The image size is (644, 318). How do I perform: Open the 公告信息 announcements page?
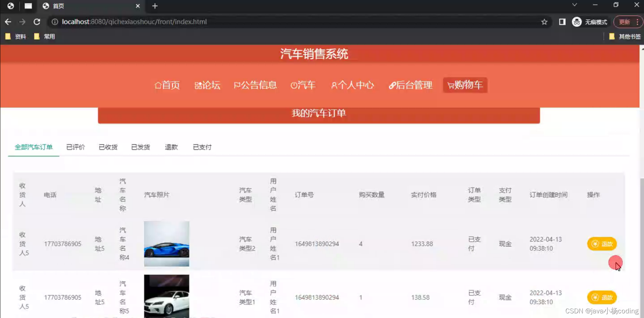pyautogui.click(x=255, y=85)
